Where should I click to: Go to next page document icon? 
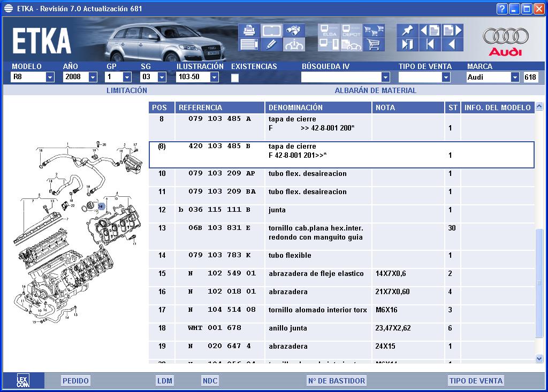[x=452, y=30]
